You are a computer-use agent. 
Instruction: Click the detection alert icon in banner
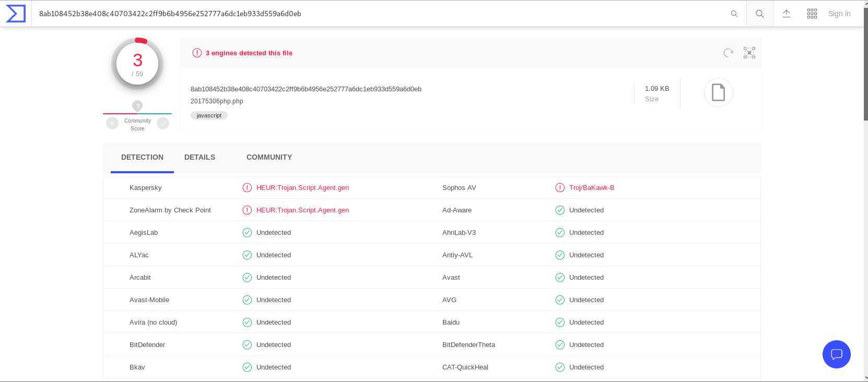197,53
